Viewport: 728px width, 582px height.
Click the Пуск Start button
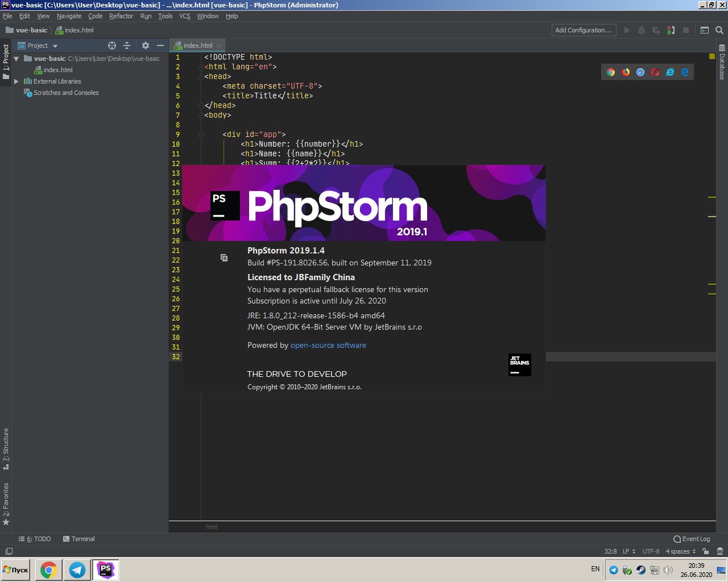(15, 569)
